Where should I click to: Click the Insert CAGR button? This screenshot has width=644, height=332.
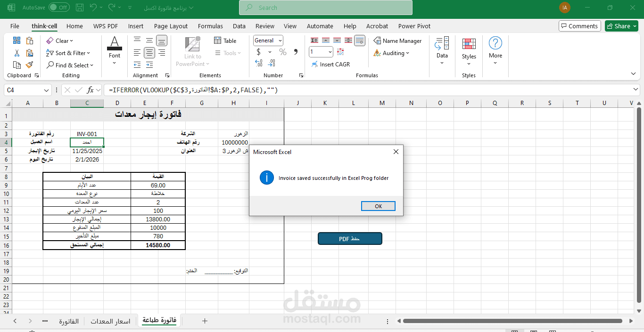[330, 65]
